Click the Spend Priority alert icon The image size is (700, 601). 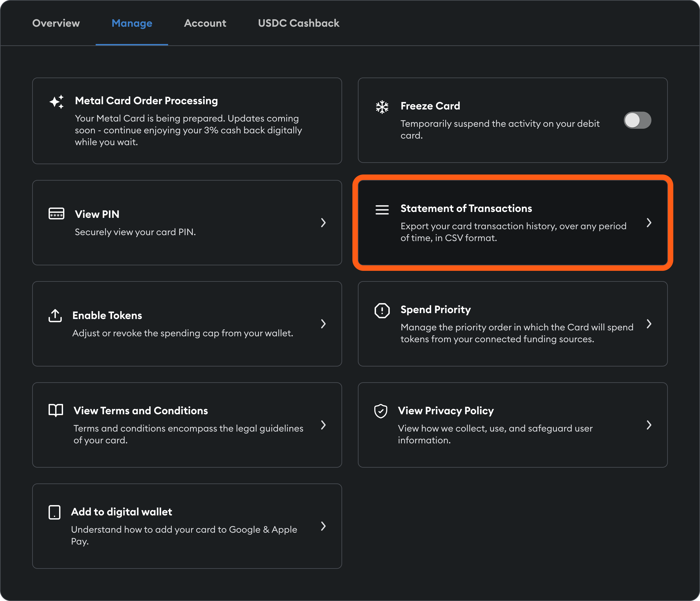point(382,310)
